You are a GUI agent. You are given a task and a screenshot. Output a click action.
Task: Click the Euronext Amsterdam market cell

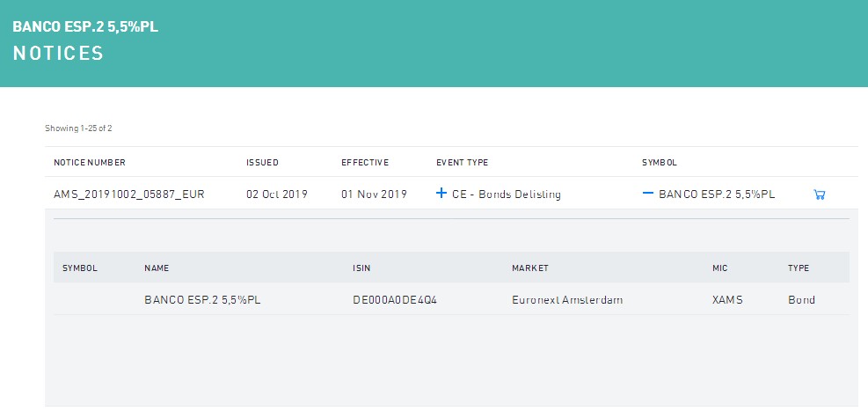[x=567, y=300]
